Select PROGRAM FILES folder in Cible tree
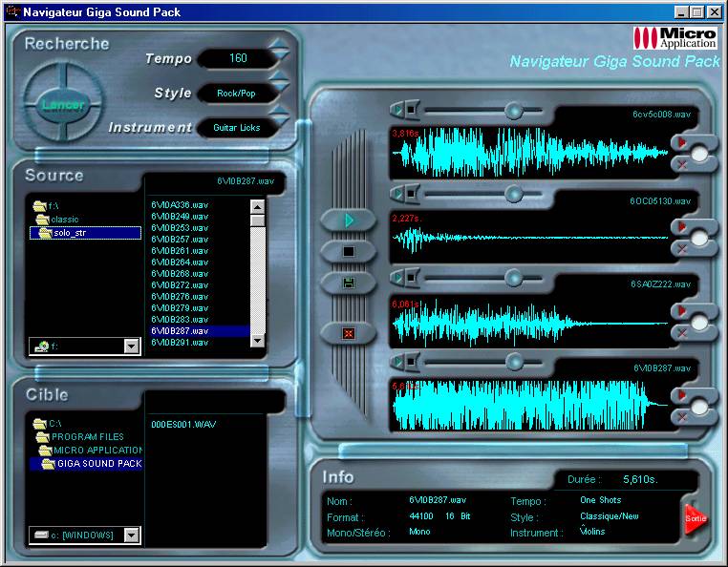 80,436
